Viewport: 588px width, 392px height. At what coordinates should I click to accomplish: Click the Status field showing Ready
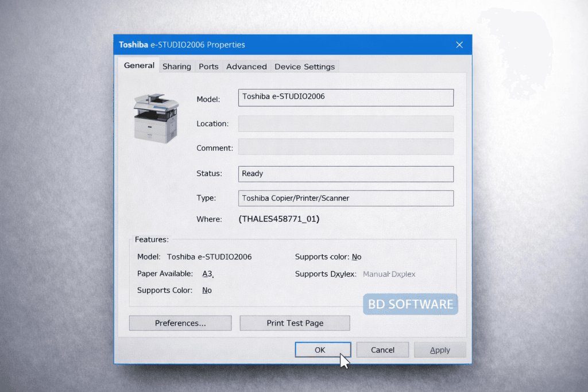tap(346, 174)
